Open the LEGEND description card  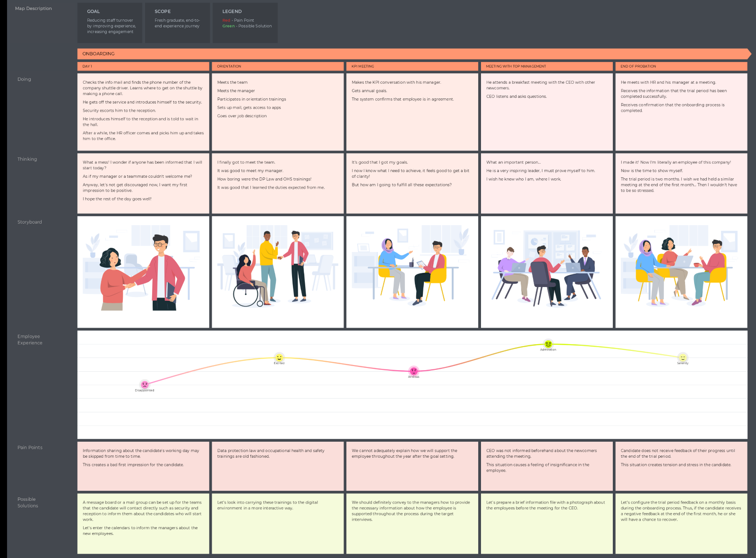[245, 23]
